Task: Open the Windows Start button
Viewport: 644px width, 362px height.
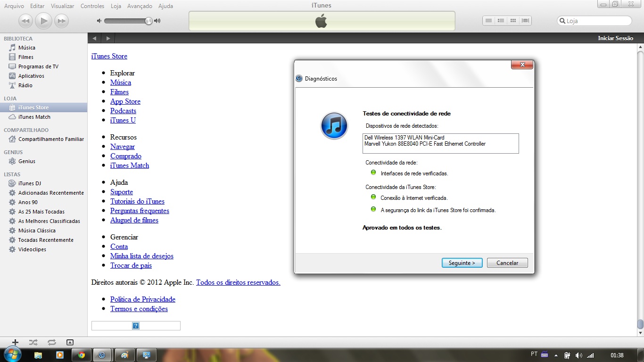Action: (x=12, y=355)
